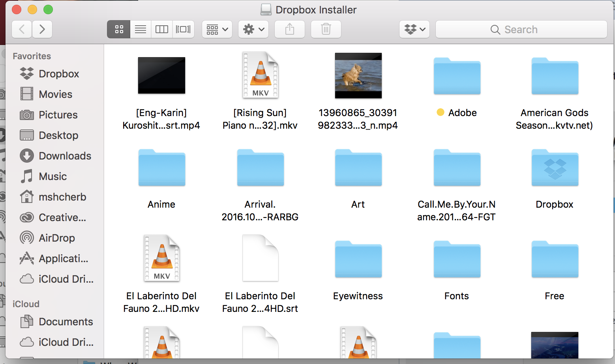
Task: Switch to list view
Action: (x=141, y=29)
